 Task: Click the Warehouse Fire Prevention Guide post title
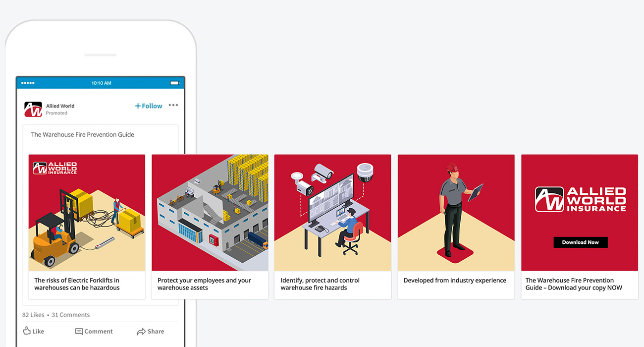(x=83, y=134)
